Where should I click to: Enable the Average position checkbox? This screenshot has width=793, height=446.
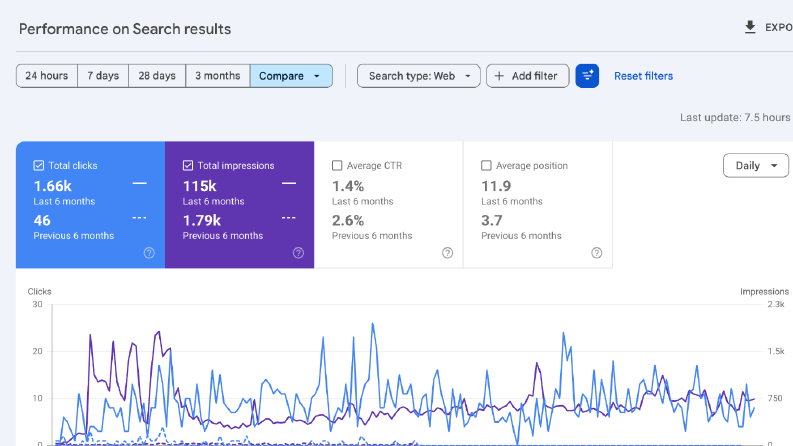486,165
